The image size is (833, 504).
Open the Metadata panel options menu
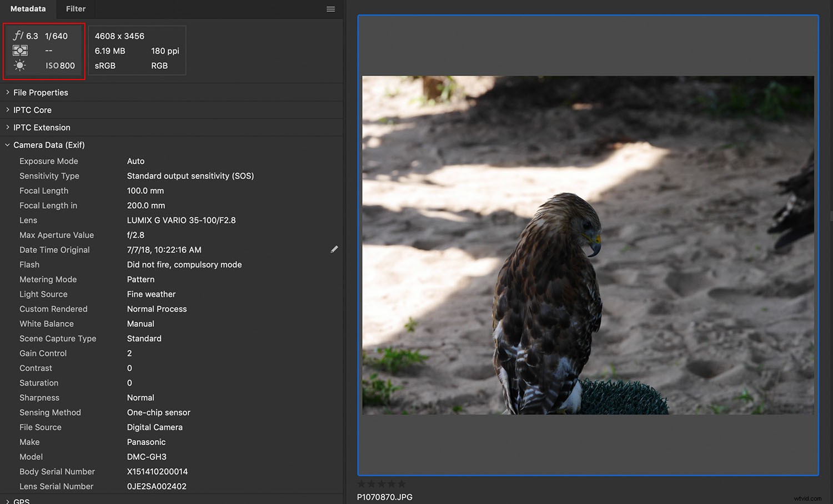coord(330,9)
